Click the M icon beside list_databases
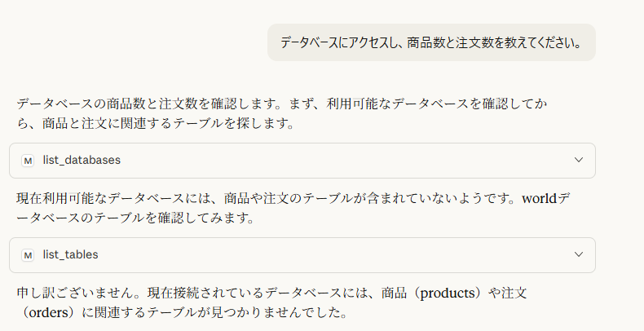The width and height of the screenshot is (644, 331). [x=28, y=161]
